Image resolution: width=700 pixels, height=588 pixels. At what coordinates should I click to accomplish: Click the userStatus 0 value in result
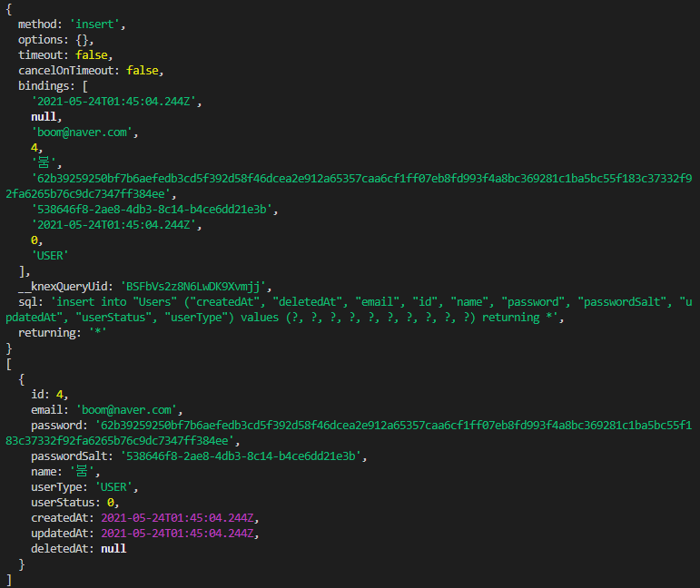pos(111,503)
